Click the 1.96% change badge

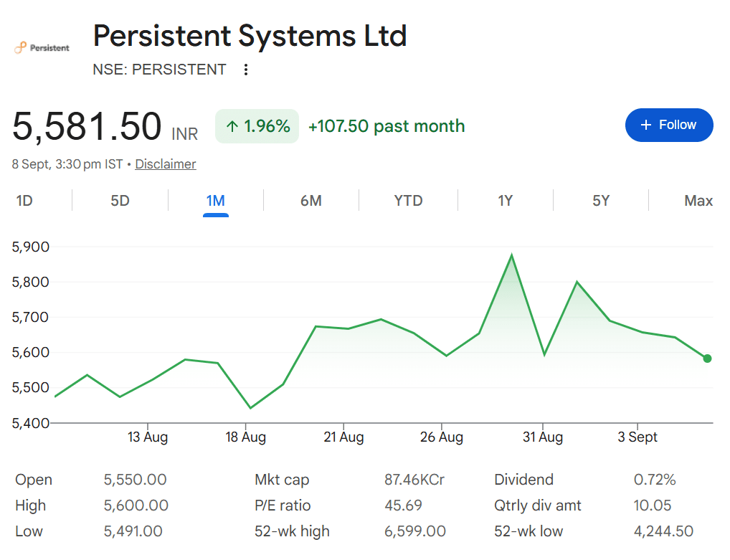[x=257, y=126]
